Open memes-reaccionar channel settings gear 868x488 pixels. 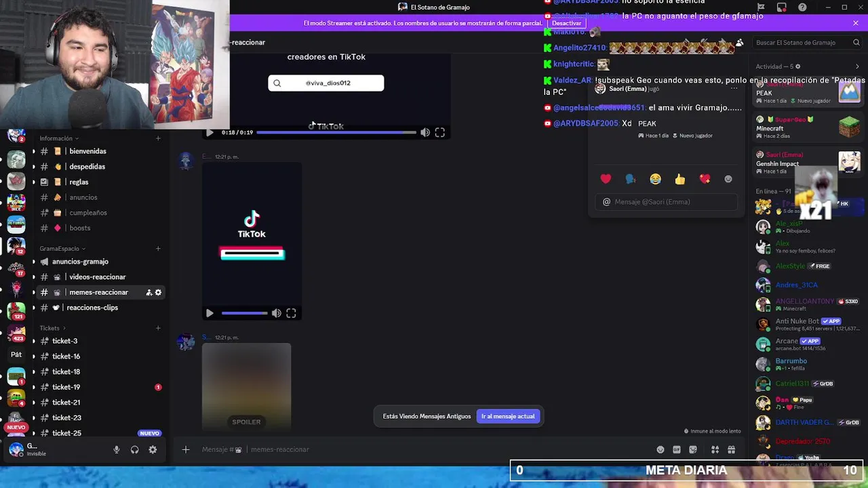159,292
